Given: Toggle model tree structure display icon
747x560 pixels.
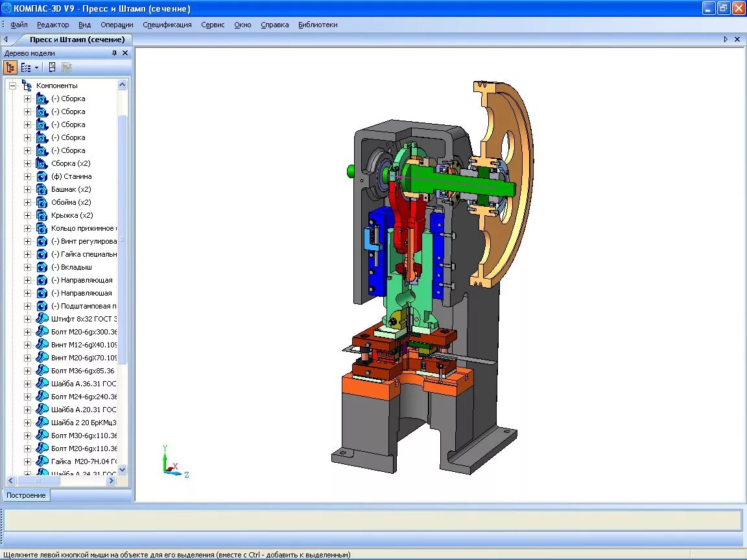Looking at the screenshot, I should tap(10, 67).
